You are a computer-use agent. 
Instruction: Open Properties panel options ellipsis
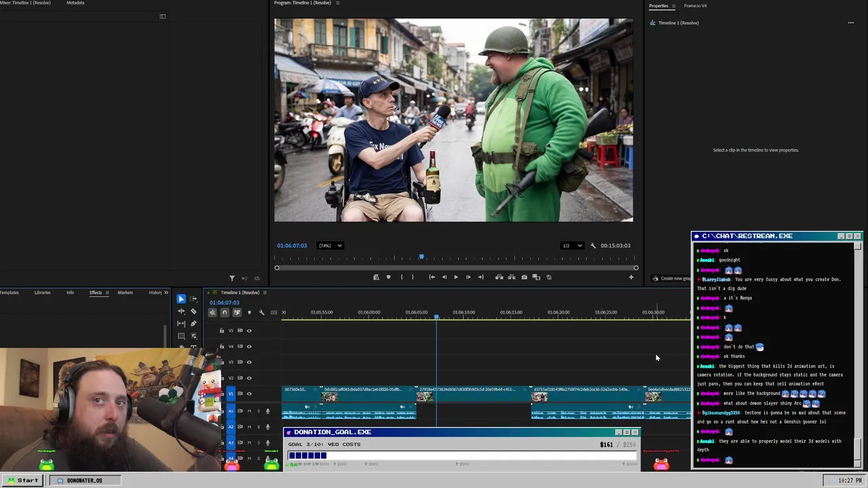[x=850, y=23]
